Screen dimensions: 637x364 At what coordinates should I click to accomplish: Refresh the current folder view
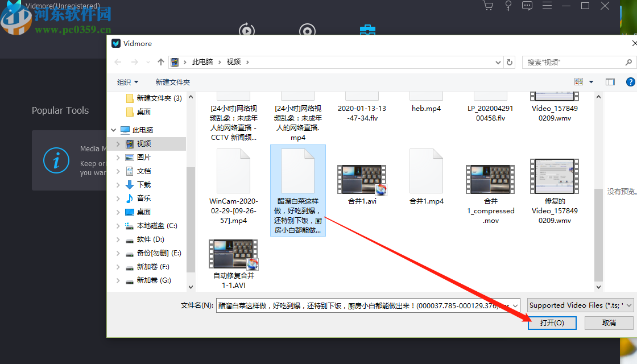pyautogui.click(x=510, y=62)
